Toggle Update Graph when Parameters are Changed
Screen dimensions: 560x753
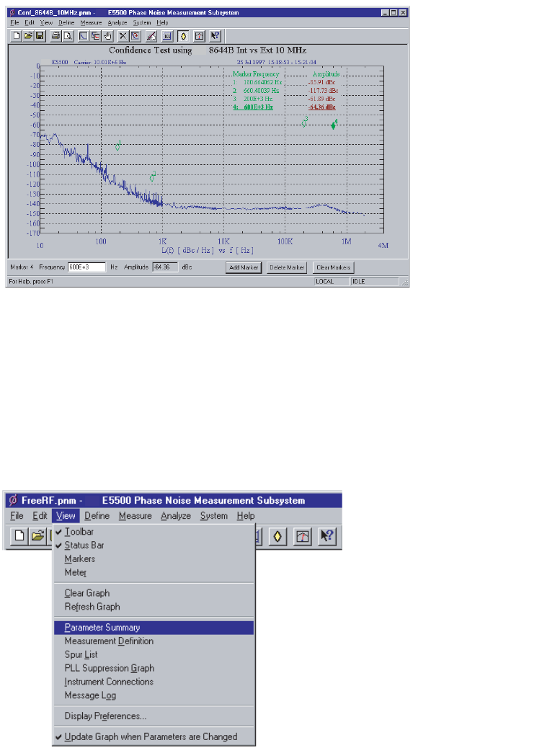click(x=154, y=736)
